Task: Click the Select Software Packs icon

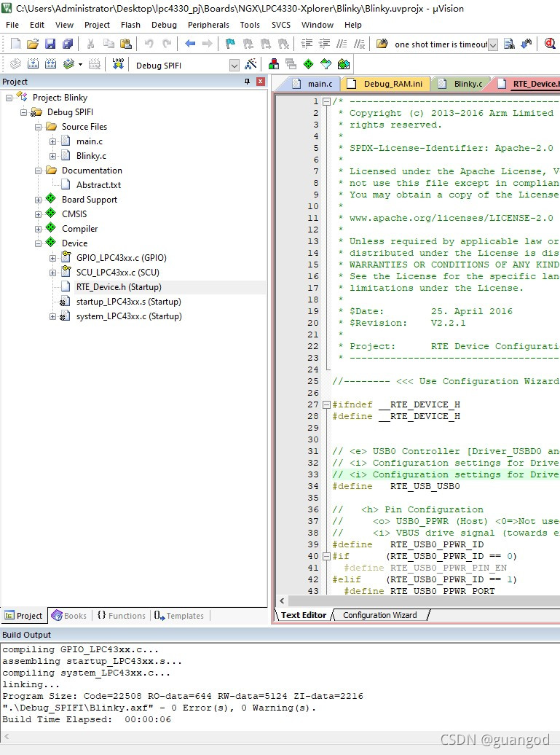Action: (x=326, y=64)
